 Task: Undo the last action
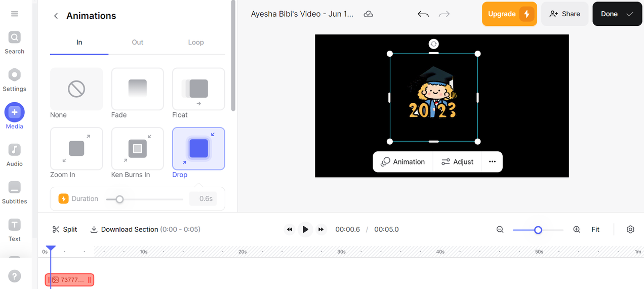tap(423, 14)
